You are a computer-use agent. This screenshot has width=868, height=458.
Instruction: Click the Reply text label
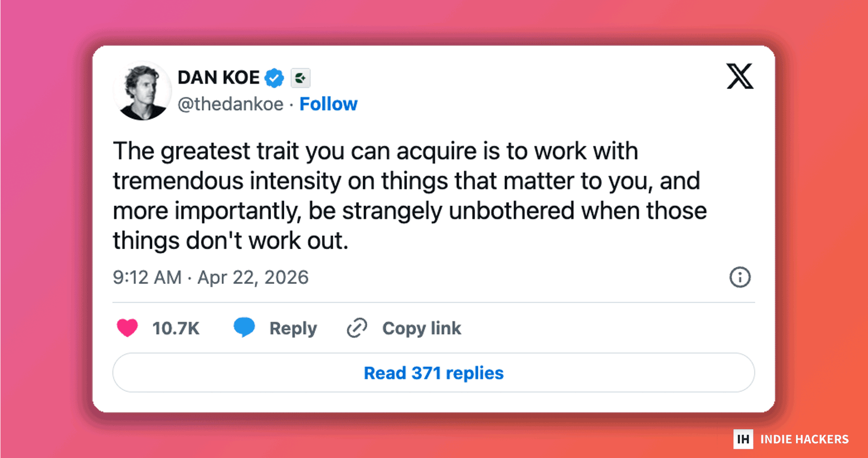pos(293,328)
